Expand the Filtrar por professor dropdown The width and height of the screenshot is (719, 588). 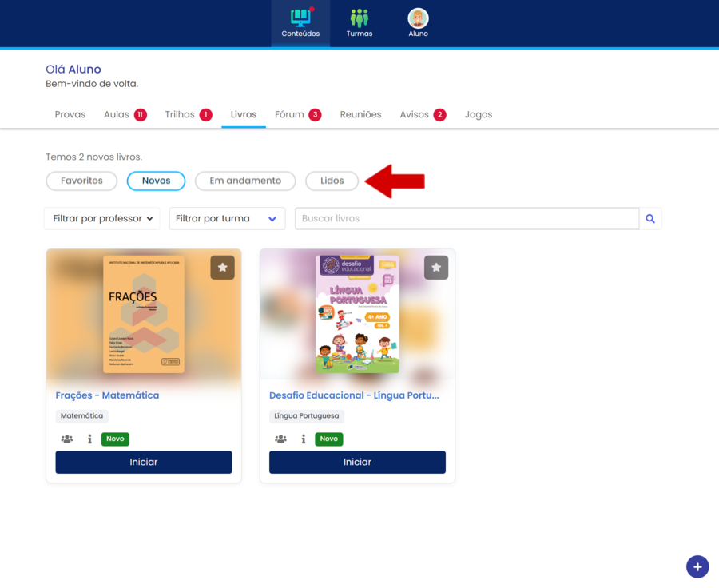coord(102,219)
